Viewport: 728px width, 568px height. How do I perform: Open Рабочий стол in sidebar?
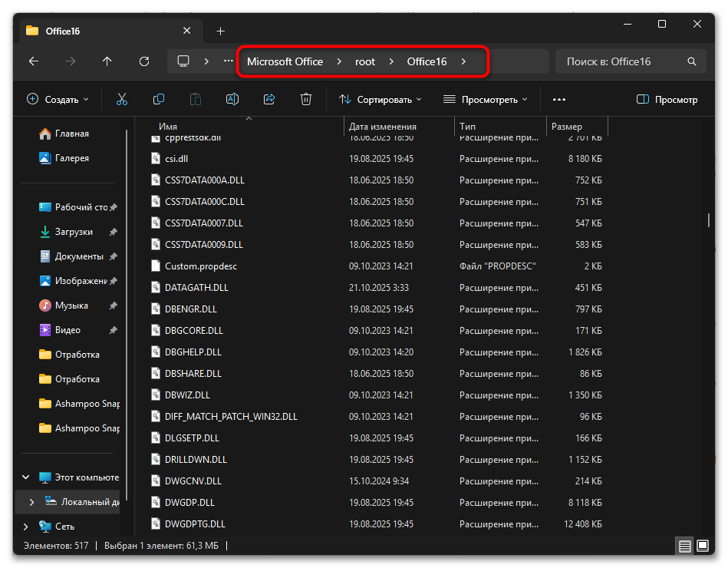click(74, 207)
